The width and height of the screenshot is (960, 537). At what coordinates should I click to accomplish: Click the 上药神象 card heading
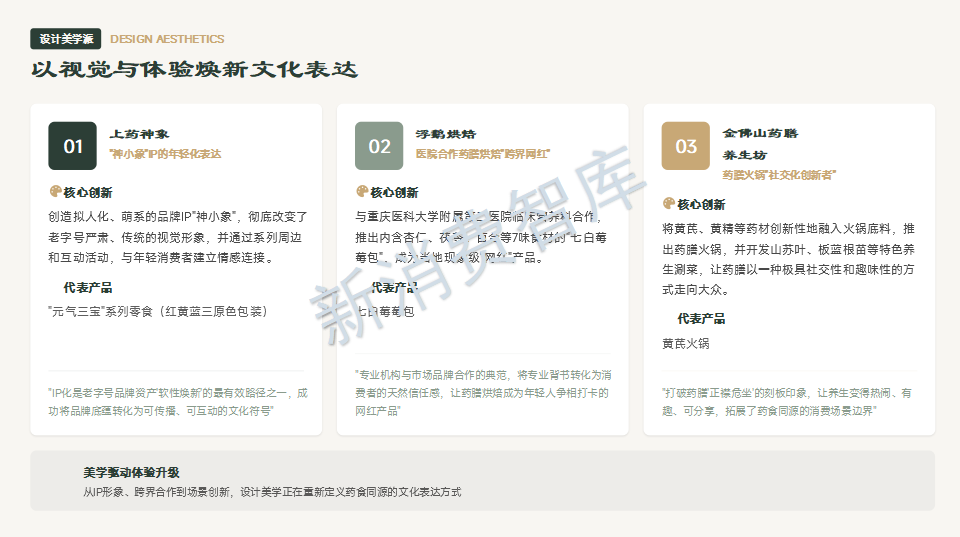(x=139, y=134)
